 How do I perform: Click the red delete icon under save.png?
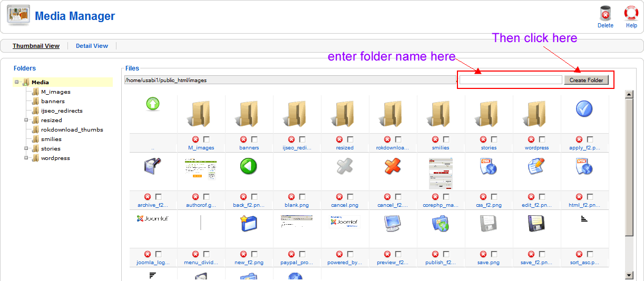click(483, 254)
